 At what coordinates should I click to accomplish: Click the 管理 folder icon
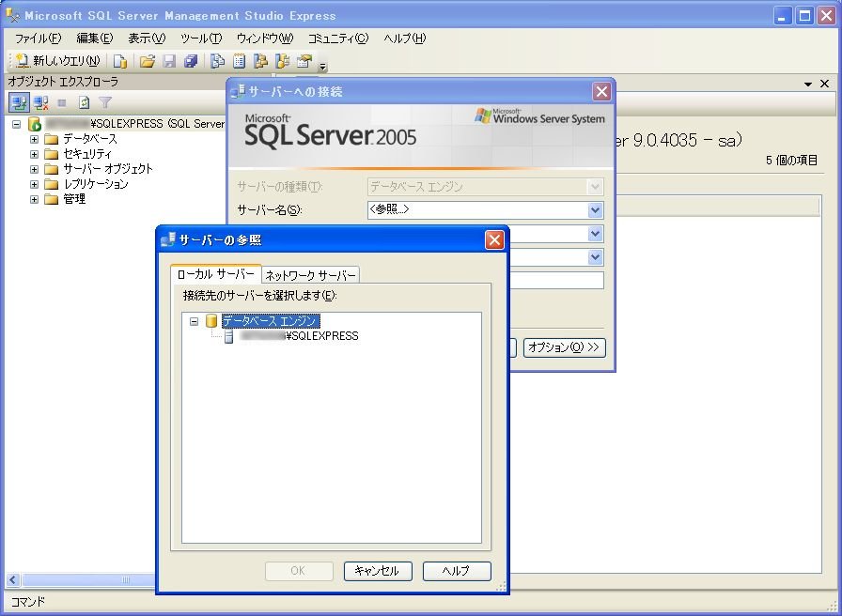(51, 200)
